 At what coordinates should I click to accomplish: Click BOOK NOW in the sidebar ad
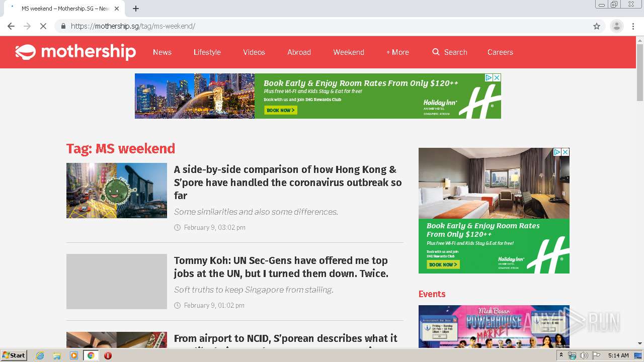(x=443, y=264)
